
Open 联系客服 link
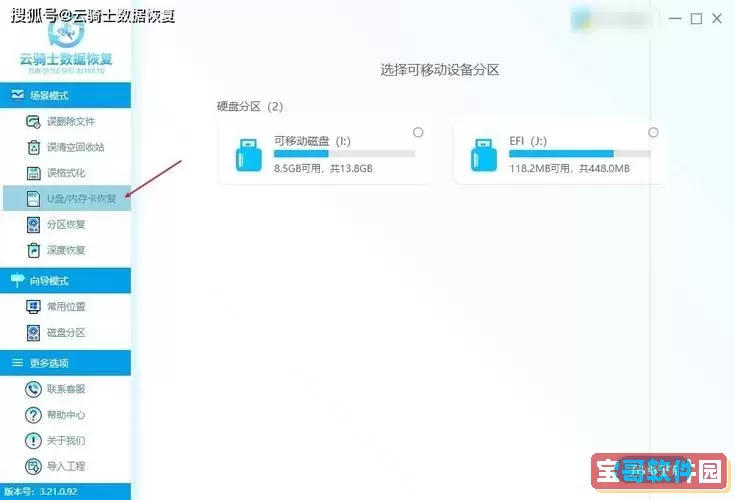[66, 389]
